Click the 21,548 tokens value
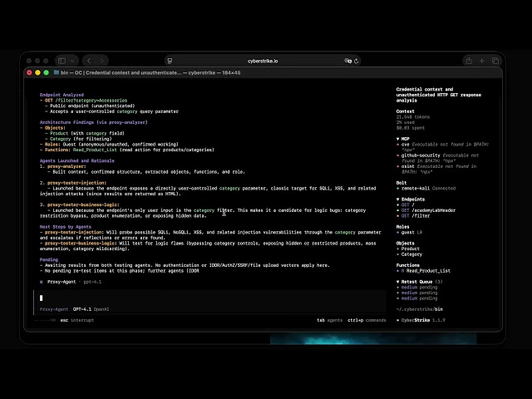This screenshot has width=532, height=399. click(x=413, y=116)
